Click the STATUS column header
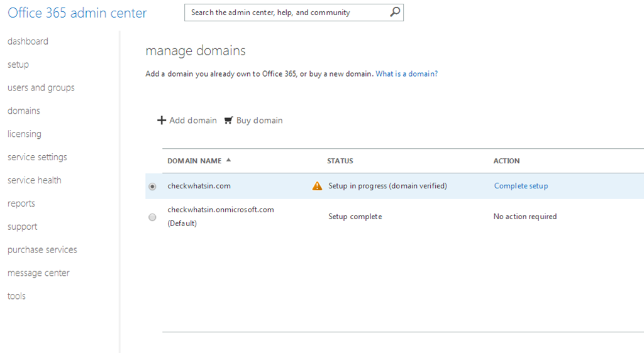Image resolution: width=644 pixels, height=353 pixels. [x=340, y=161]
